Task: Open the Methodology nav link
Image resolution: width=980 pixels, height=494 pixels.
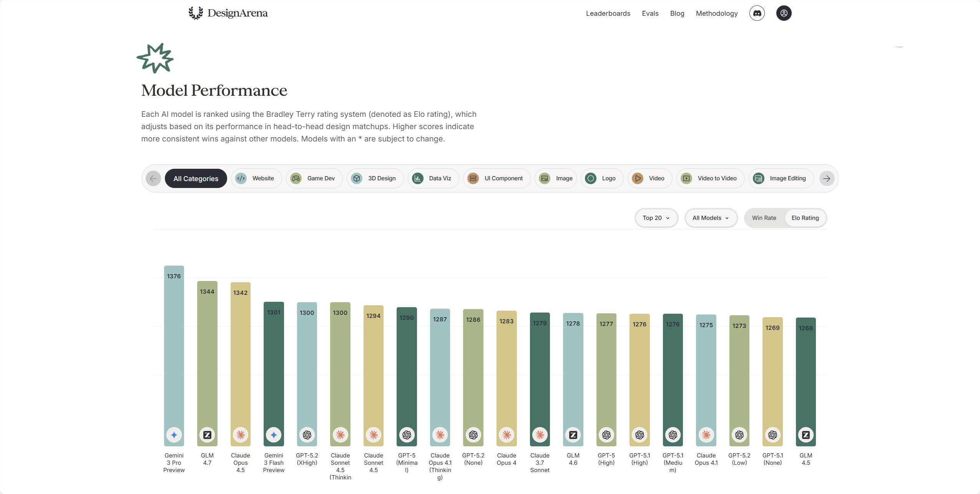Action: coord(717,13)
